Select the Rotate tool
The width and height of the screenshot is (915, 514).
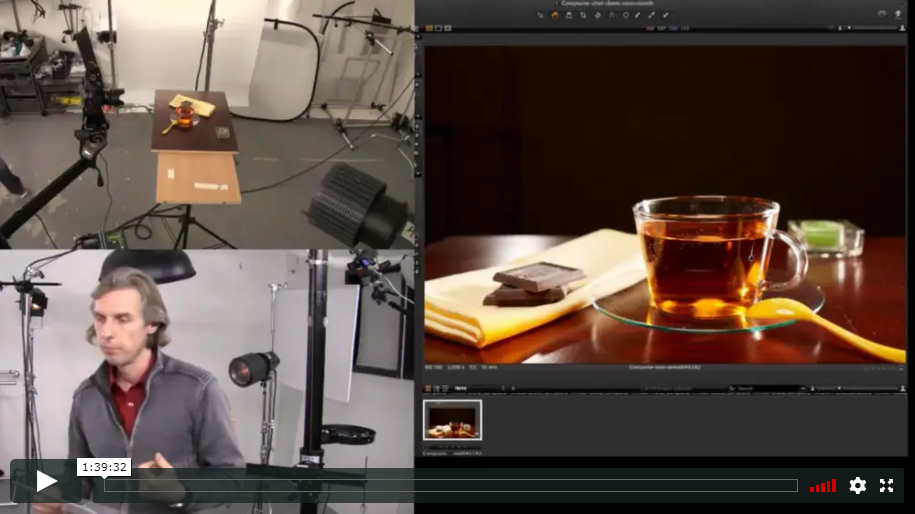pyautogui.click(x=597, y=15)
